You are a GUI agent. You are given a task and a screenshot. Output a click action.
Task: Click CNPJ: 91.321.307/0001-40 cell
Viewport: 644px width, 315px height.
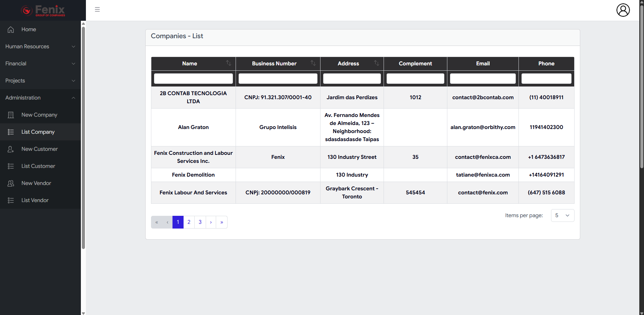(x=278, y=98)
